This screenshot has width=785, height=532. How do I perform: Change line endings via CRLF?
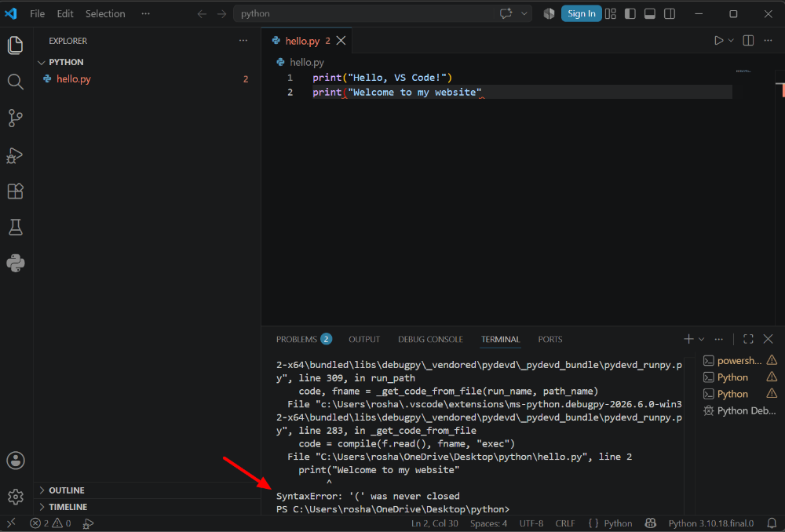click(x=565, y=523)
